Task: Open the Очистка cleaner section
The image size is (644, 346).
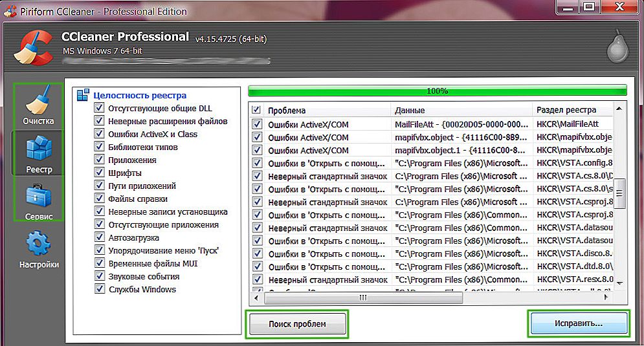Action: point(38,106)
